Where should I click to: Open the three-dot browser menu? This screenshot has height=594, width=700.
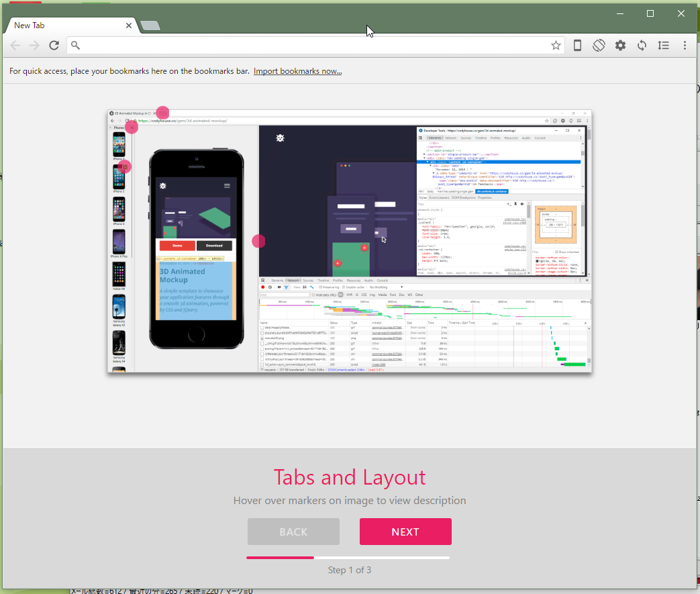click(685, 46)
